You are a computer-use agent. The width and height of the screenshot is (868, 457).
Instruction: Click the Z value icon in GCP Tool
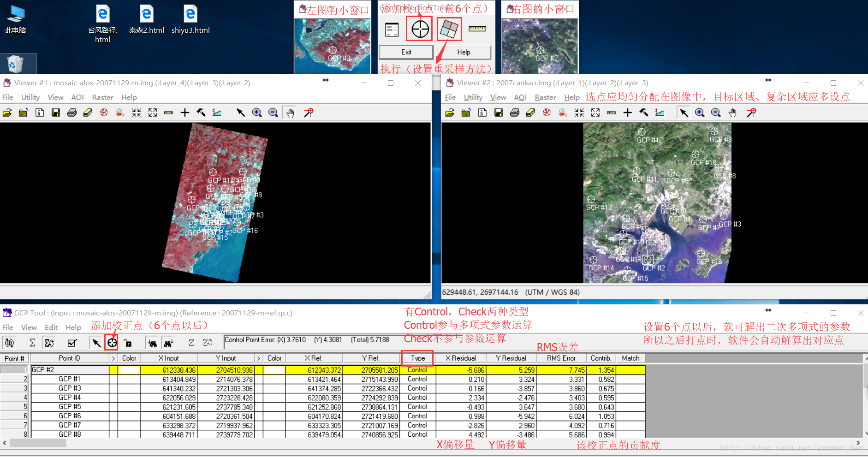coord(191,343)
